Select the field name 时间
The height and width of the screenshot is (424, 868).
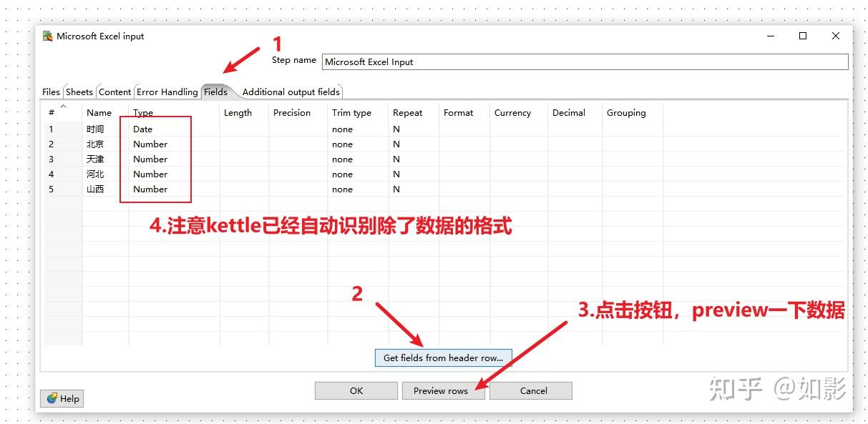coord(95,129)
